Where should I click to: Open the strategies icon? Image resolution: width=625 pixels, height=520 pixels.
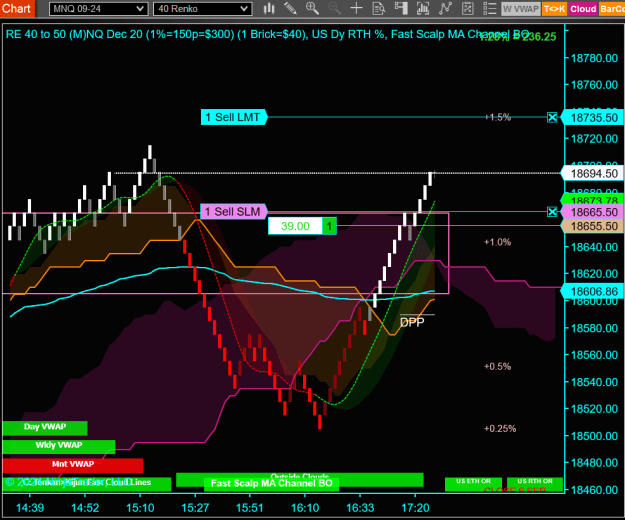click(x=467, y=8)
